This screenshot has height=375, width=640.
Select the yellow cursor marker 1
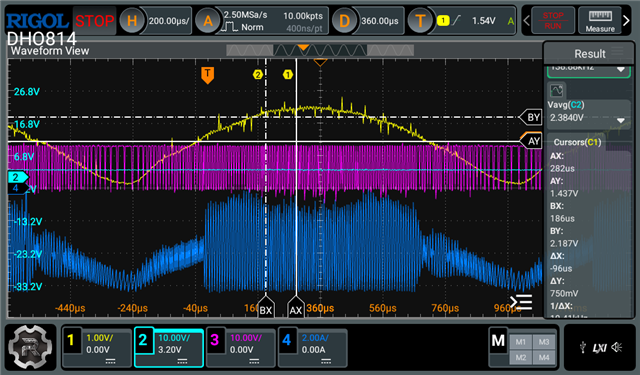pyautogui.click(x=288, y=74)
